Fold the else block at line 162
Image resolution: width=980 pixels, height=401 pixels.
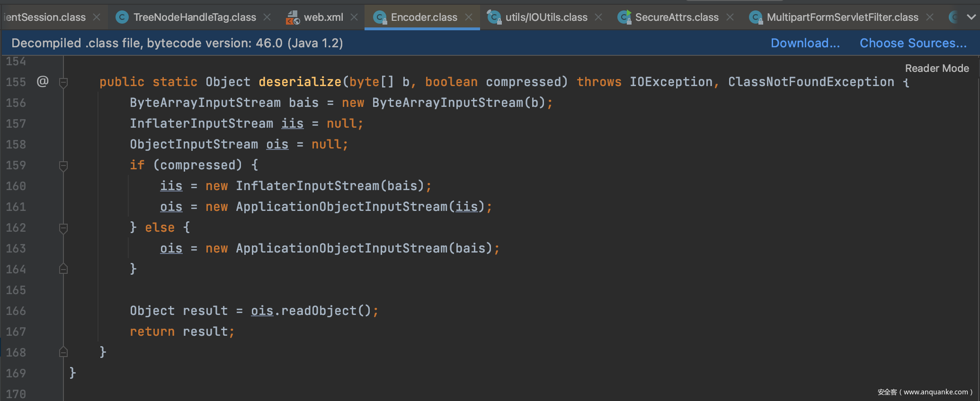pos(63,228)
